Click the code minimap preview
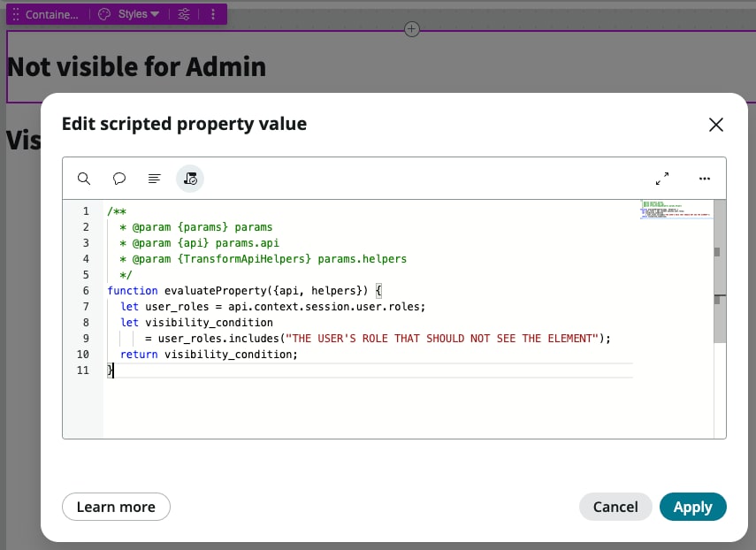The image size is (756, 550). coord(675,212)
